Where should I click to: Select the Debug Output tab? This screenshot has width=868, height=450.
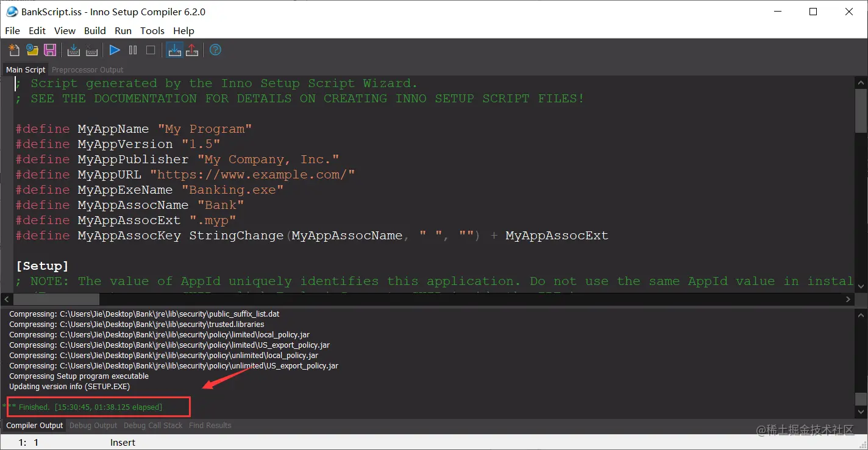coord(93,426)
